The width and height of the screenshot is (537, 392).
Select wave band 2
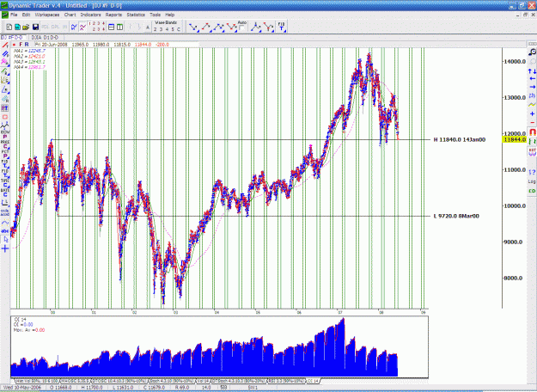coord(156,29)
